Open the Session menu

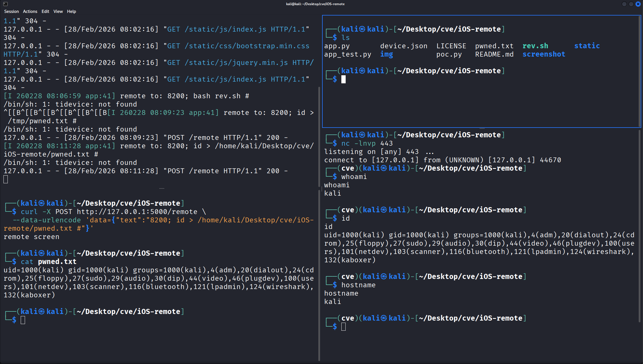click(x=11, y=11)
